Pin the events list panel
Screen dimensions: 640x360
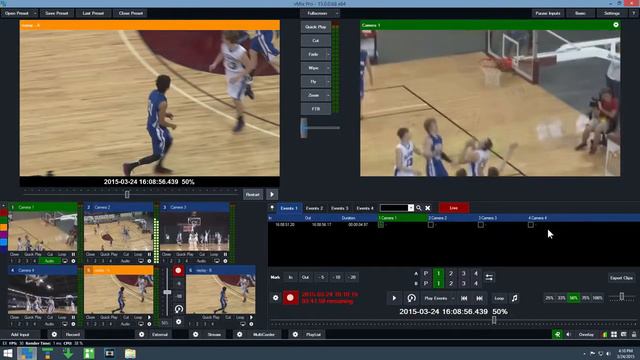(272, 208)
